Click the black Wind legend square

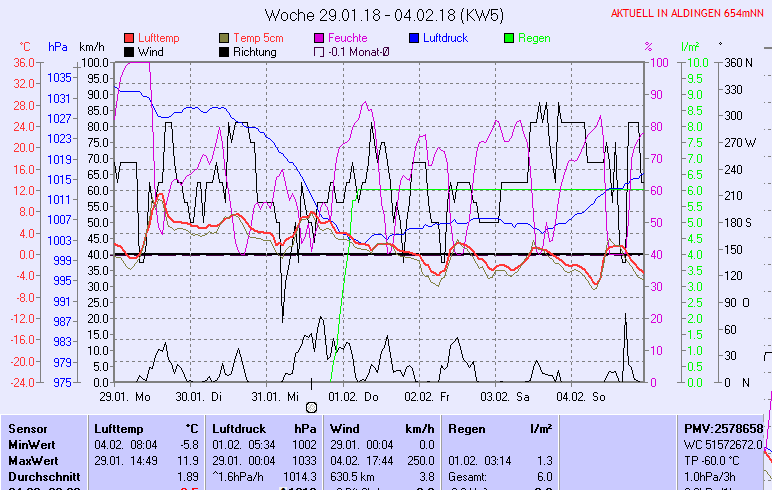coord(130,51)
